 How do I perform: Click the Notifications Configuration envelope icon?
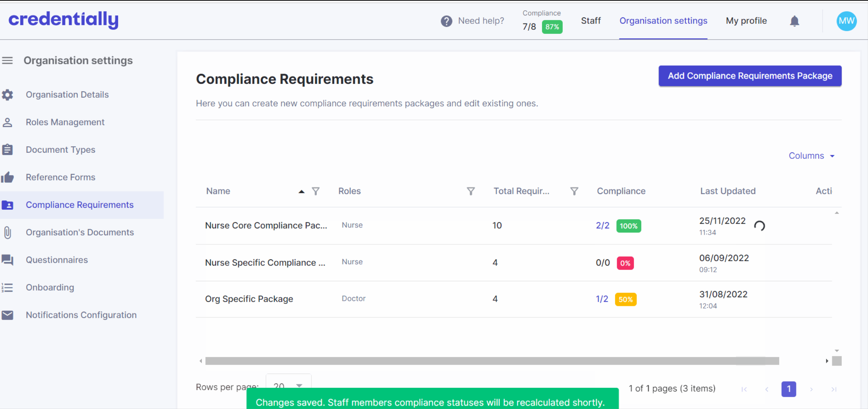click(x=7, y=315)
